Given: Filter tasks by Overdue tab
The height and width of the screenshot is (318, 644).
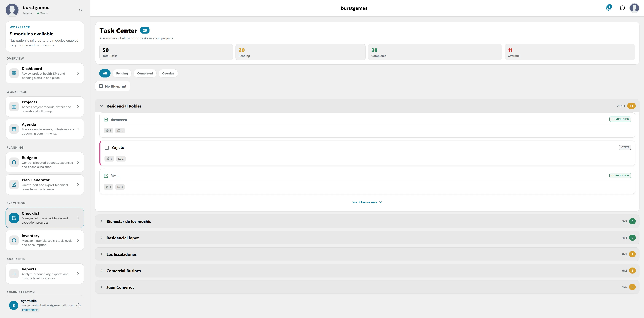Looking at the screenshot, I should [168, 73].
